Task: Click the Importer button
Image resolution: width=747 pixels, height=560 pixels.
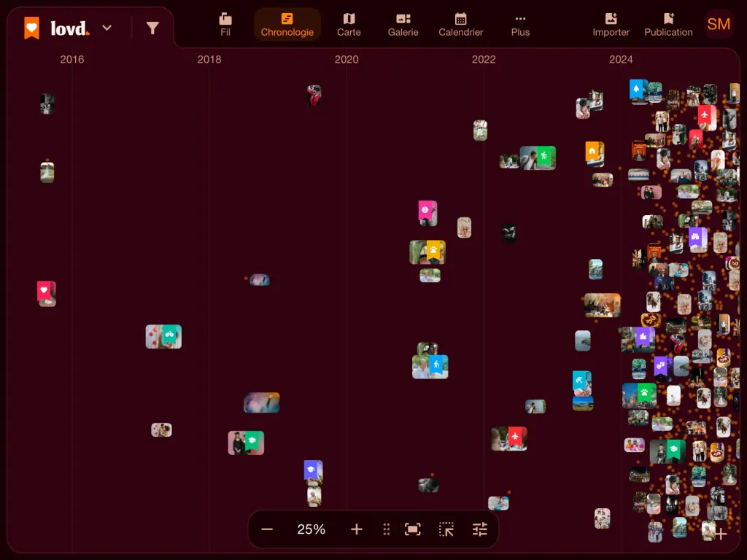Action: point(611,26)
